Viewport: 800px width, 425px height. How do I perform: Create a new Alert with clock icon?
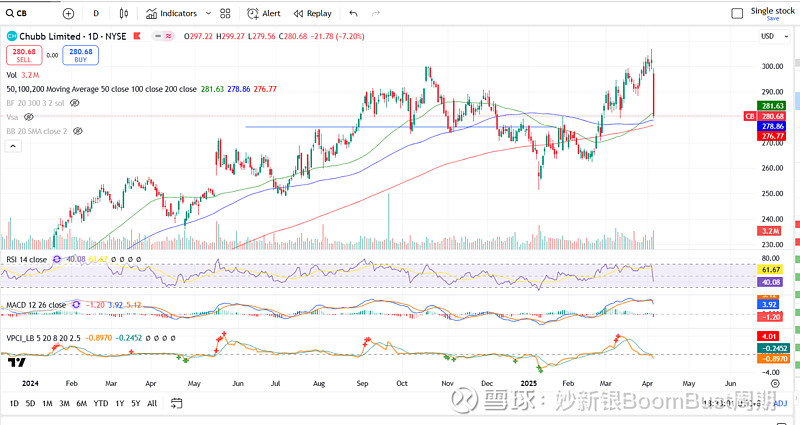coord(253,14)
